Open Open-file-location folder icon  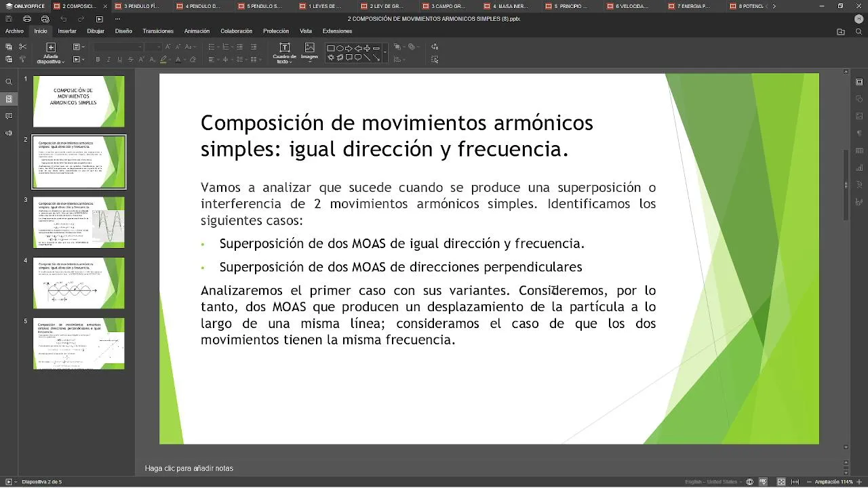(x=841, y=31)
